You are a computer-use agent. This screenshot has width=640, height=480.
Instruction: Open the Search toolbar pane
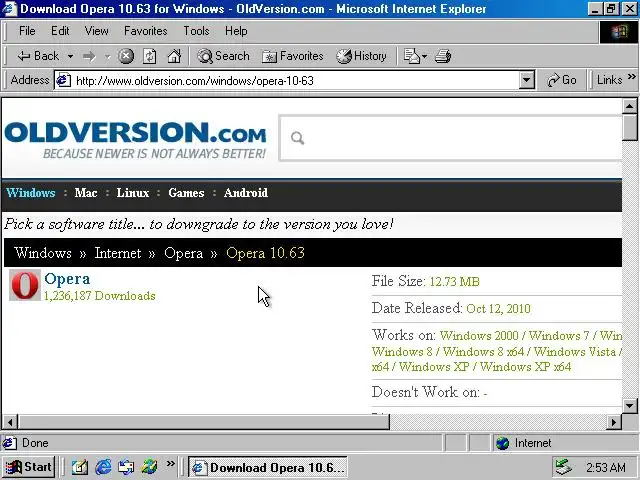point(223,56)
